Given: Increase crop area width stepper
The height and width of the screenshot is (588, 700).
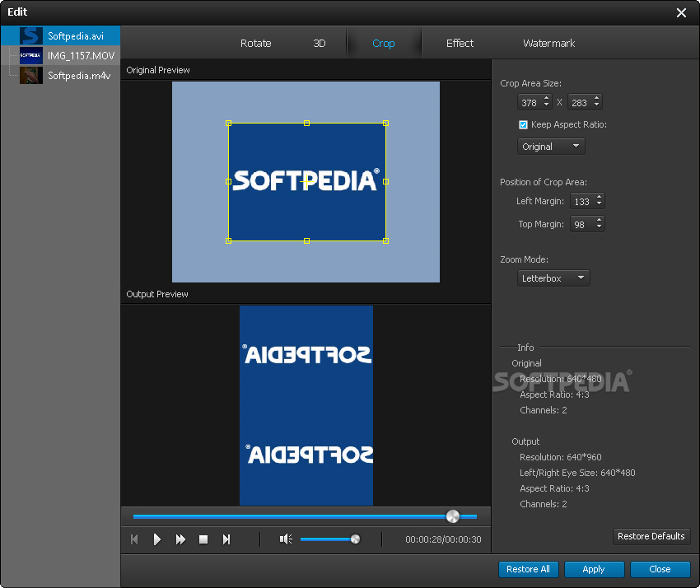Looking at the screenshot, I should (547, 99).
